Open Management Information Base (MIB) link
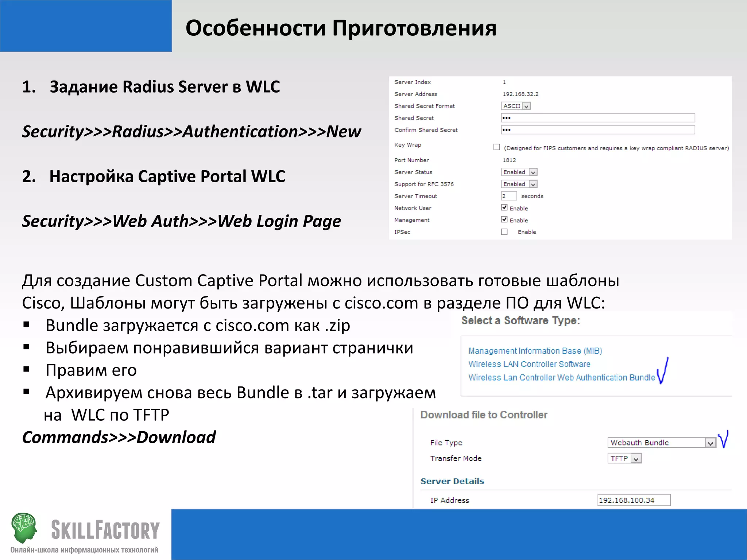Image resolution: width=747 pixels, height=560 pixels. pos(535,351)
